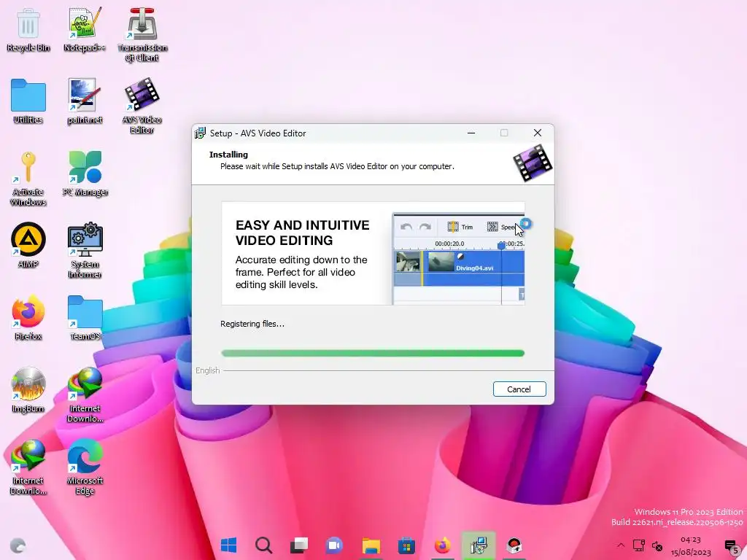This screenshot has width=747, height=560.
Task: Open the Windows Start menu
Action: pyautogui.click(x=228, y=545)
